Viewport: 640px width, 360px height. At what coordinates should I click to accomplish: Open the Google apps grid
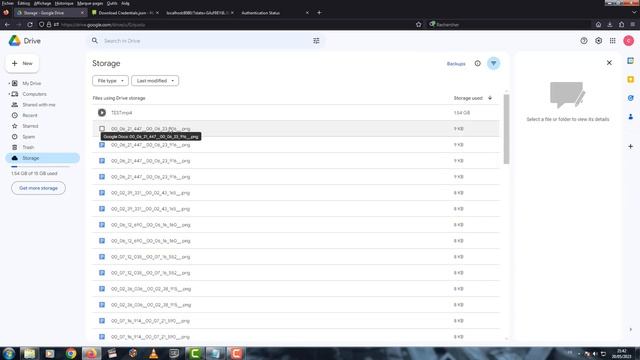pyautogui.click(x=613, y=41)
